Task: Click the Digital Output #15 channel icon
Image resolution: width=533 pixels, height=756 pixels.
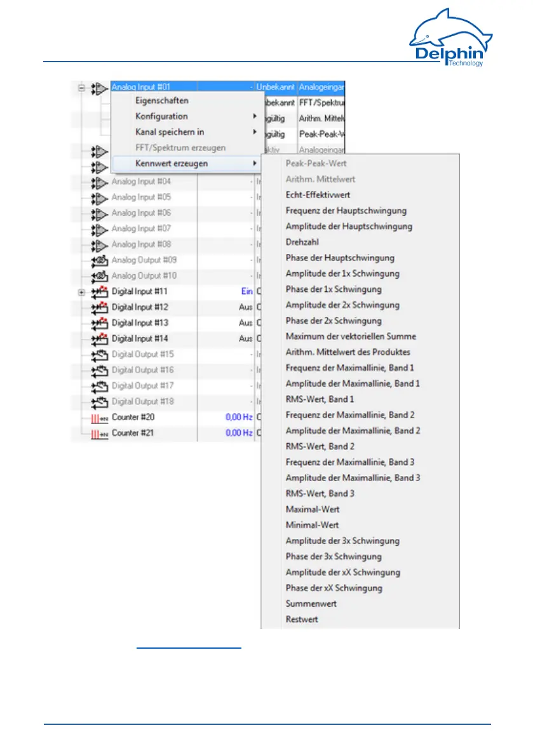Action: point(99,355)
